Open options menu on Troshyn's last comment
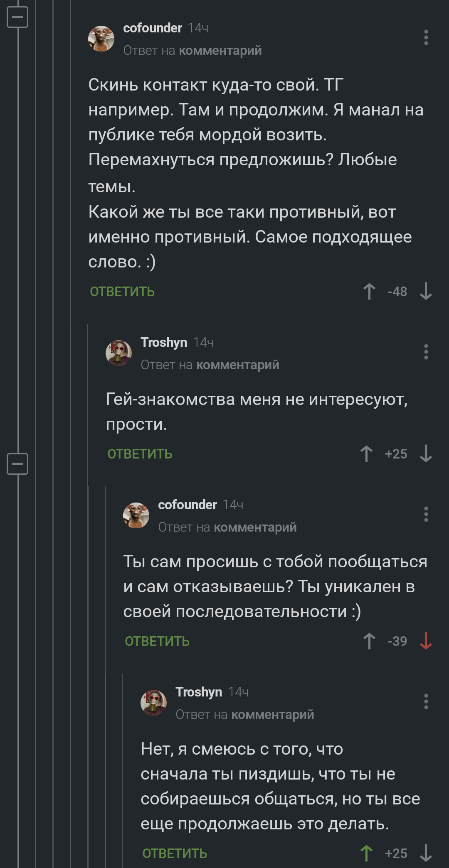The image size is (449, 868). coord(426,701)
